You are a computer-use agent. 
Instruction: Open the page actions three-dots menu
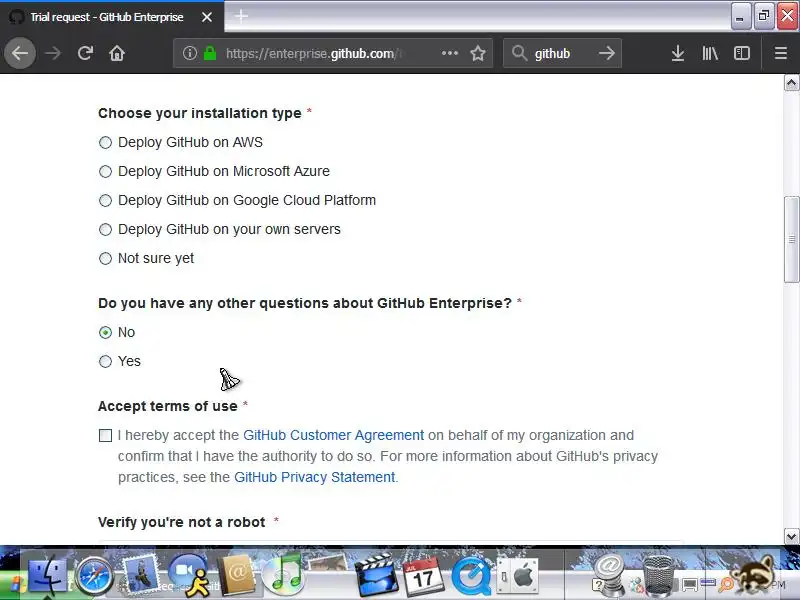point(449,53)
